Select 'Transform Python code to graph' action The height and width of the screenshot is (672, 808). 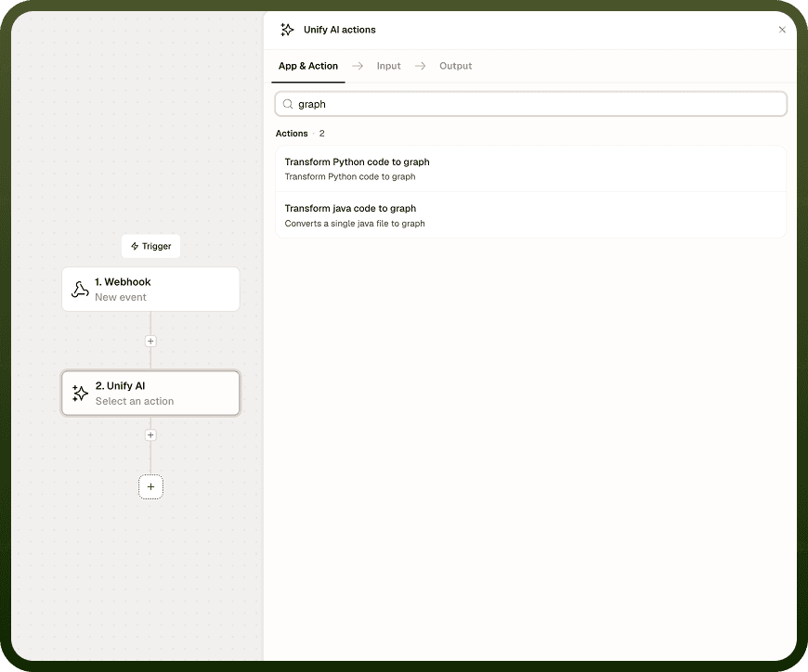coord(530,169)
